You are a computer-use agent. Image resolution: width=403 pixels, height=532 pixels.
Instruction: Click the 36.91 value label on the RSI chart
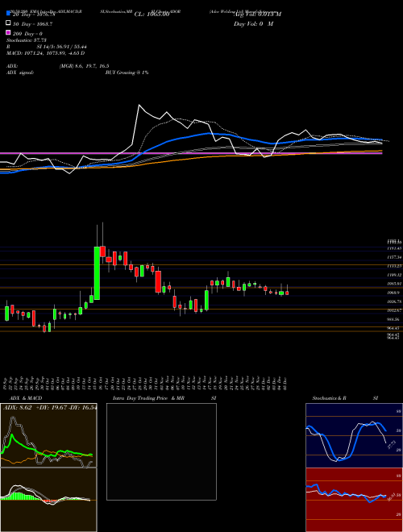pyautogui.click(x=392, y=497)
